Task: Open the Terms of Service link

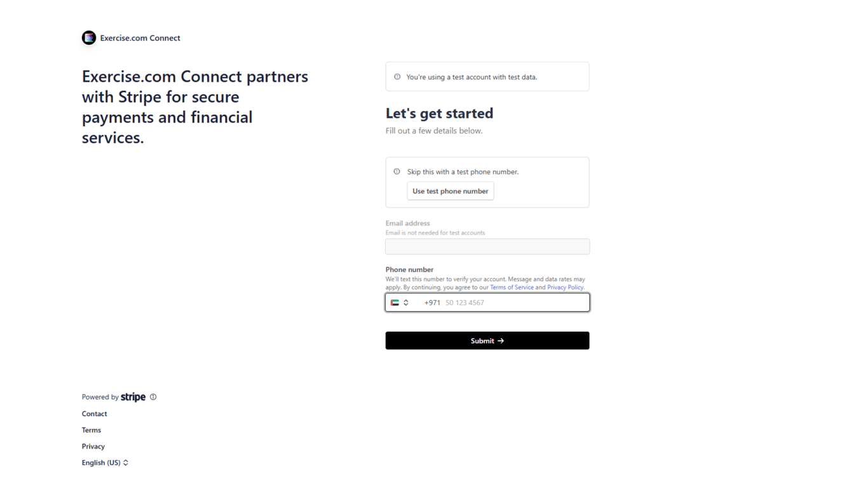Action: pos(512,287)
